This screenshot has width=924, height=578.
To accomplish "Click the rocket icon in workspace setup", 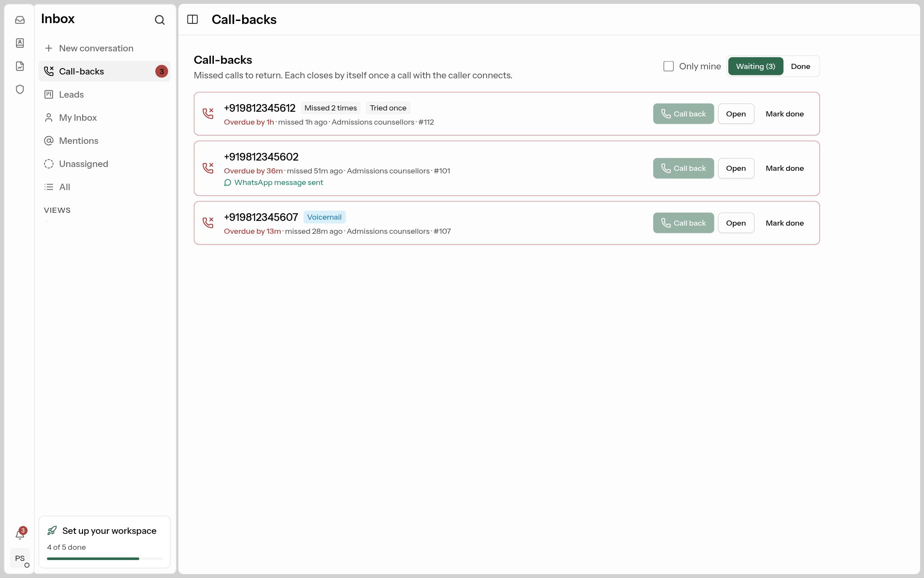I will coord(52,530).
